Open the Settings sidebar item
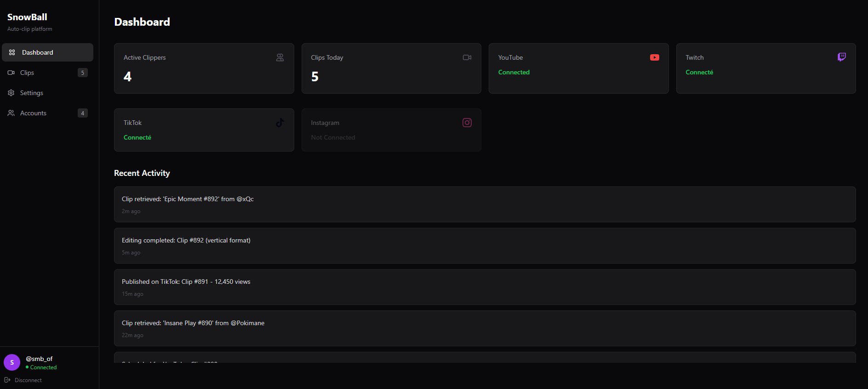The height and width of the screenshot is (389, 868). click(47, 93)
